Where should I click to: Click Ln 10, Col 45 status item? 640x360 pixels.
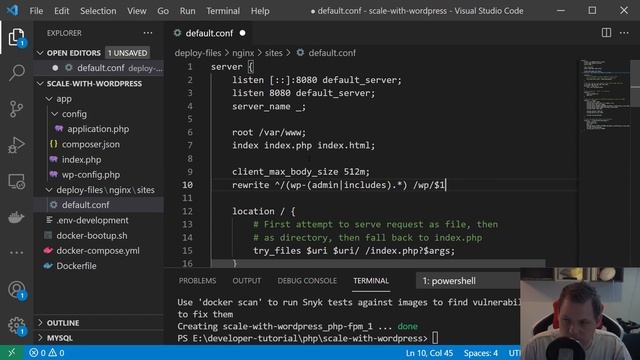pyautogui.click(x=429, y=353)
